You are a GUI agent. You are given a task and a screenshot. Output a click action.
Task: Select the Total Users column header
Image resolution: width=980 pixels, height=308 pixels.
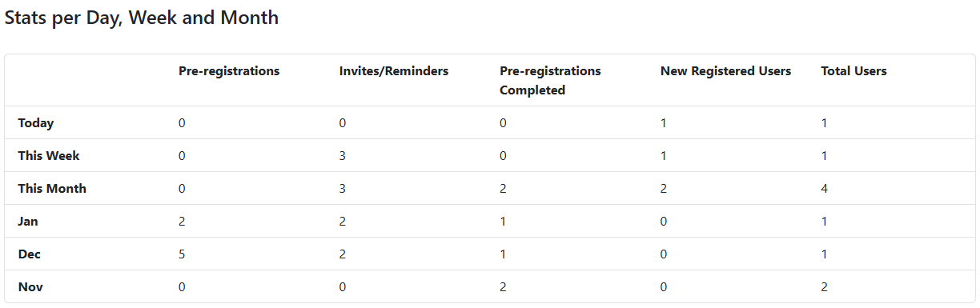853,71
